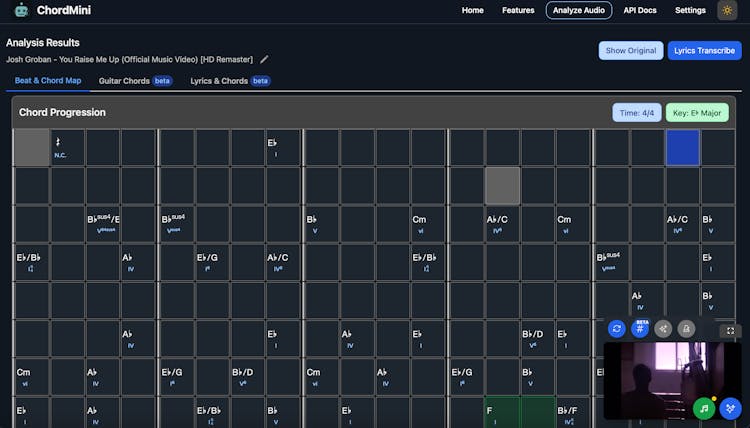Click the Lyrics Transcribe button
The height and width of the screenshot is (428, 750).
(x=704, y=50)
